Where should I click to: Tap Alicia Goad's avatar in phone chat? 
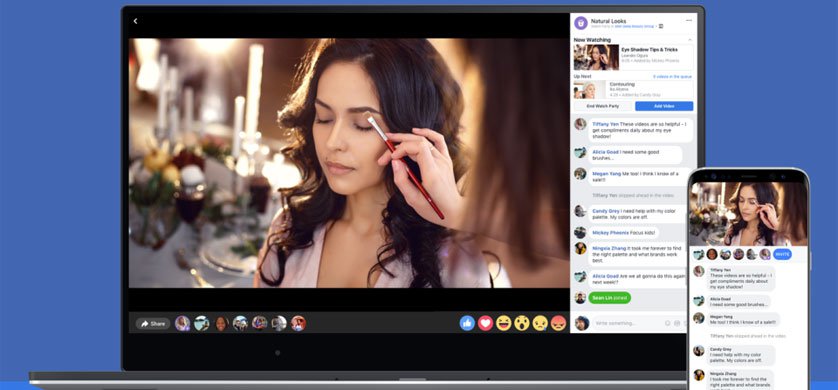[699, 301]
